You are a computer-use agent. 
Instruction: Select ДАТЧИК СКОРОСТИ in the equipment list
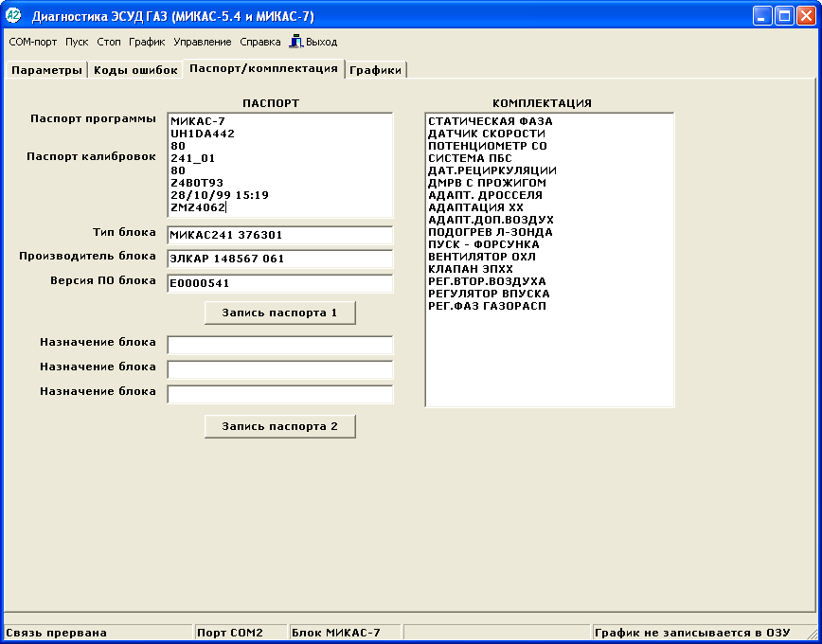[487, 134]
